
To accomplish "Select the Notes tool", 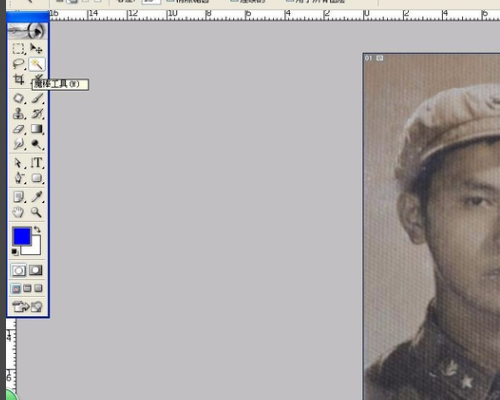I will tap(18, 197).
